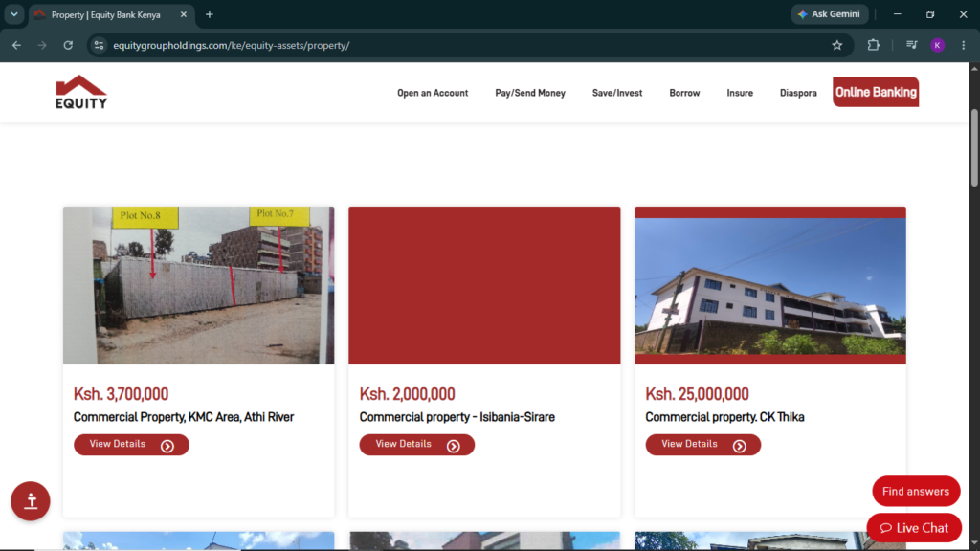980x551 pixels.
Task: Open Chrome's three-dot menu
Action: tap(963, 45)
